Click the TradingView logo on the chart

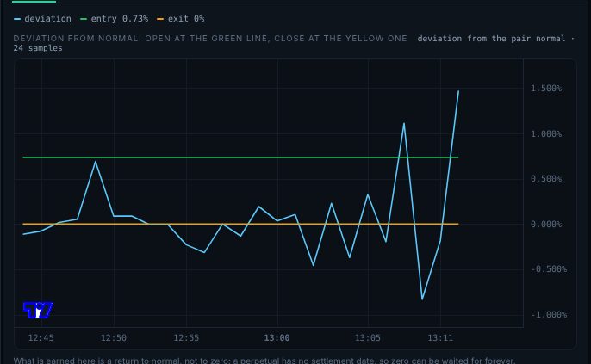point(38,310)
